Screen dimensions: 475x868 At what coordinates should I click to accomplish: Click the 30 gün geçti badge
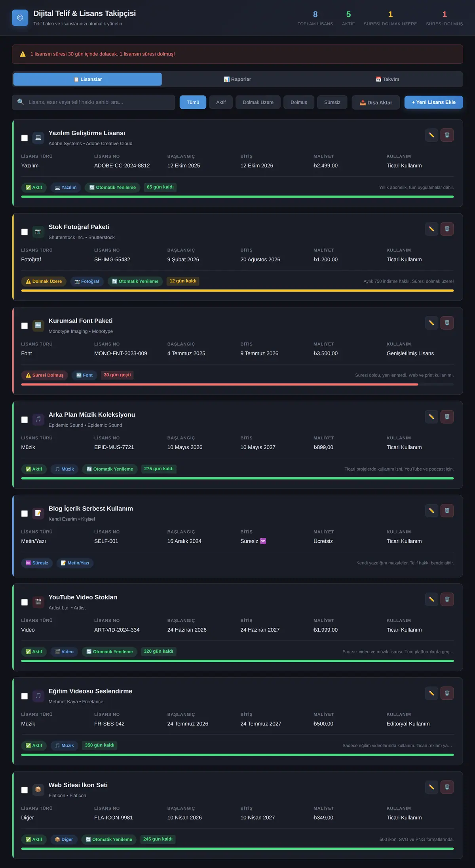pos(117,375)
